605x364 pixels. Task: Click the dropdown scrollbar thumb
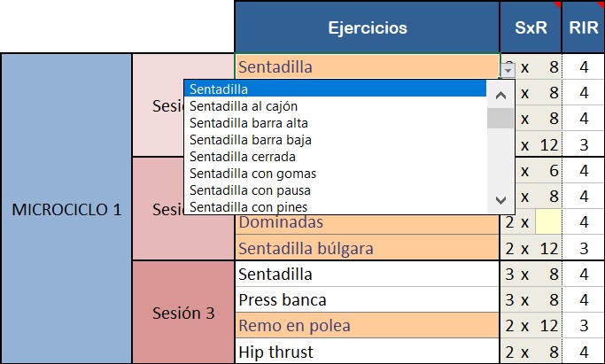coord(501,119)
